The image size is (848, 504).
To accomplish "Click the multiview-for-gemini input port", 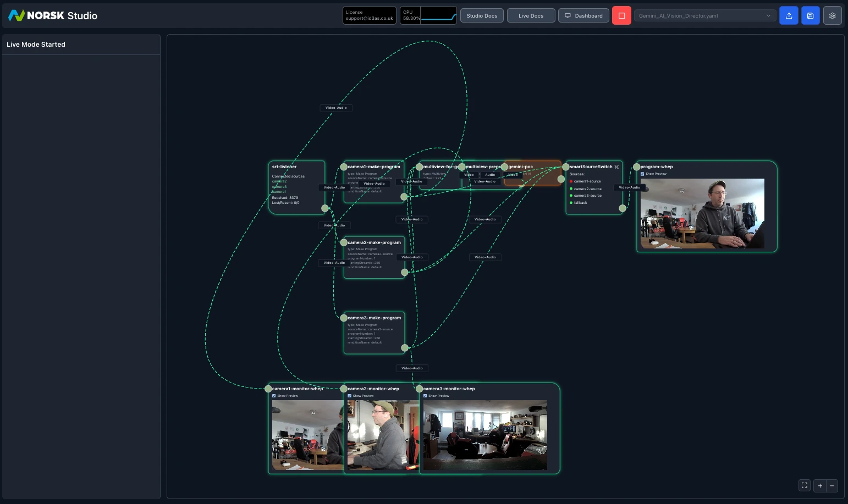I will tap(419, 167).
